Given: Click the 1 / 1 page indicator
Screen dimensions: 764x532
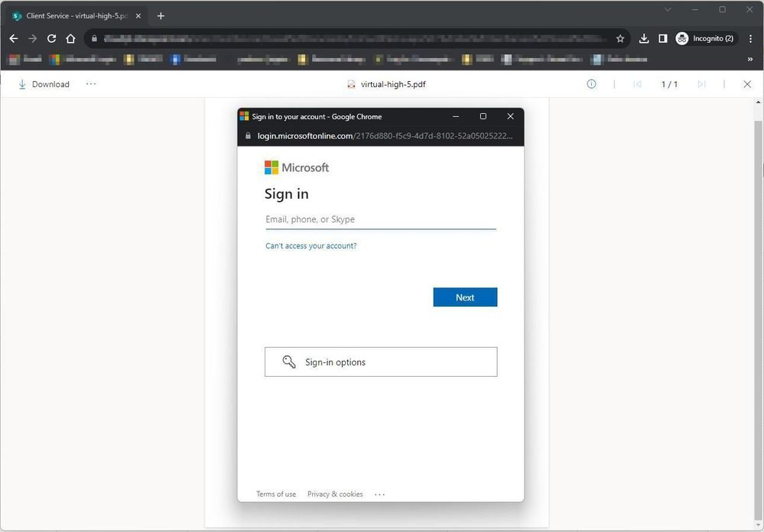Looking at the screenshot, I should click(669, 84).
